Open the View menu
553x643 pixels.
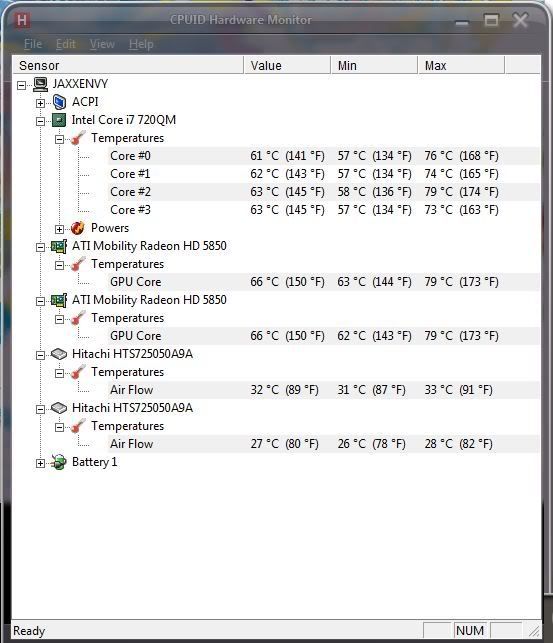pyautogui.click(x=102, y=44)
